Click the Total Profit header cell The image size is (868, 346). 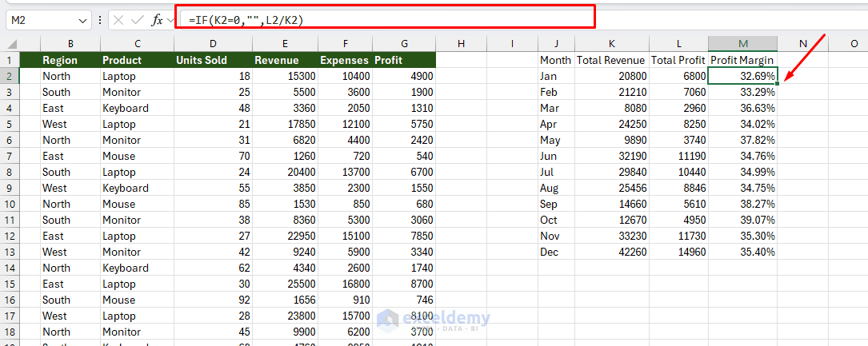click(678, 60)
